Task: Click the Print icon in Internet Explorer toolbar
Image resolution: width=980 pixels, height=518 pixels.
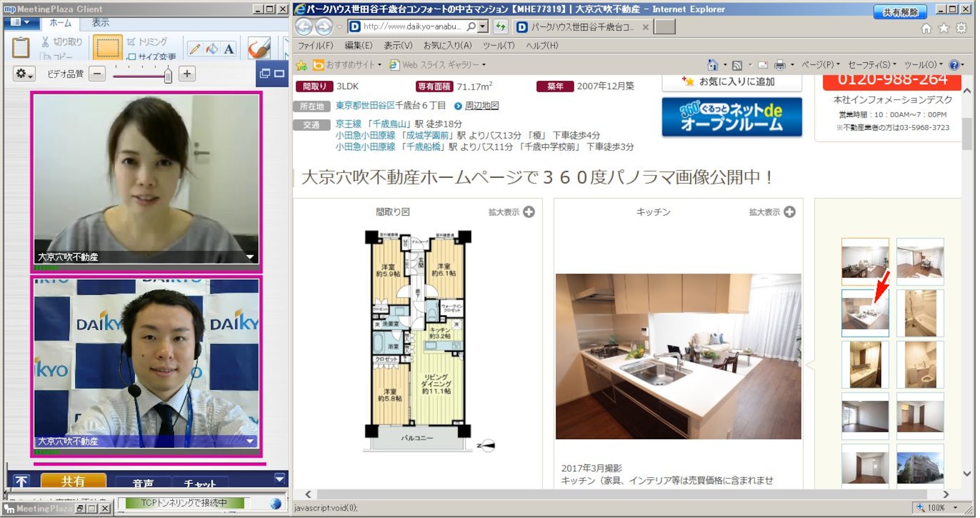Action: point(779,64)
